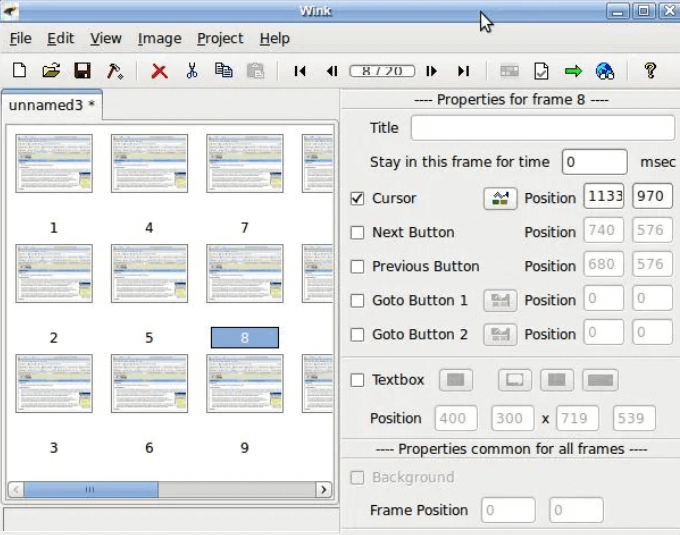Screen dimensions: 680x535
Task: Uncheck the Cursor checkbox
Action: [x=357, y=198]
